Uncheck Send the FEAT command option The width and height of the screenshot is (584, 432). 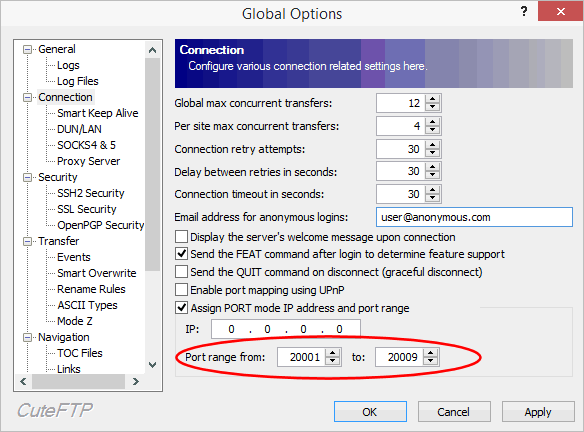(x=181, y=254)
